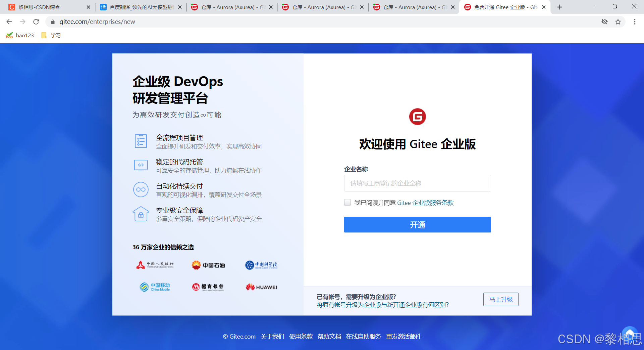Click the 全流程项目管理 checklist icon
Viewport: 644px width, 350px height.
[141, 141]
